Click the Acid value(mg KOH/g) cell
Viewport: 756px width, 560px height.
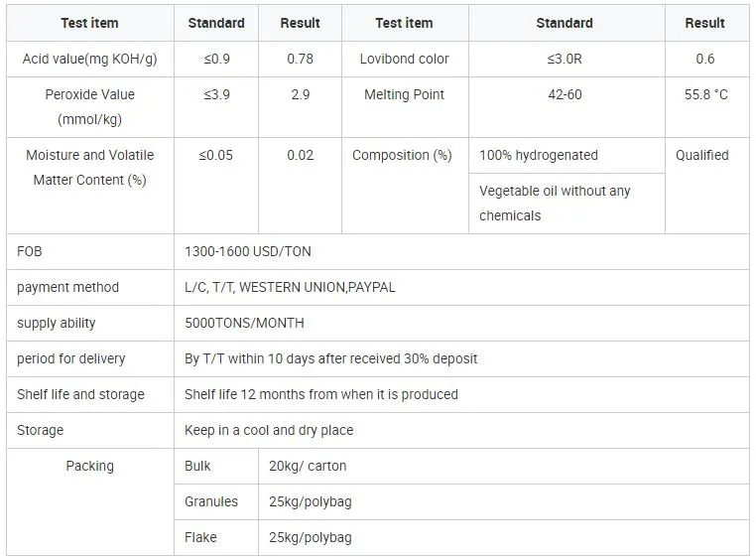(x=89, y=59)
